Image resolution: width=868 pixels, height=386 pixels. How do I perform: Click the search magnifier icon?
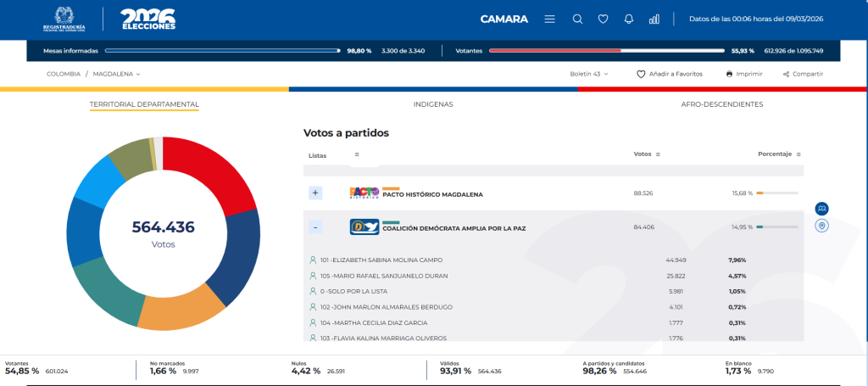577,19
